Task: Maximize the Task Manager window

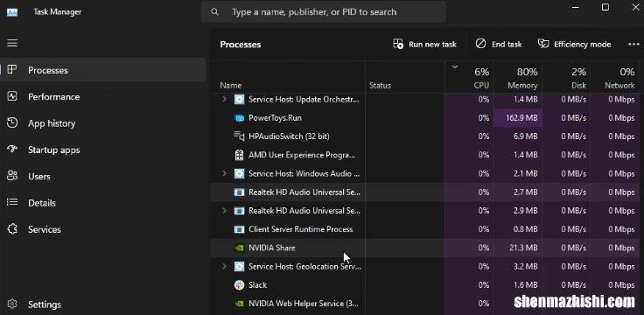Action: pos(605,7)
